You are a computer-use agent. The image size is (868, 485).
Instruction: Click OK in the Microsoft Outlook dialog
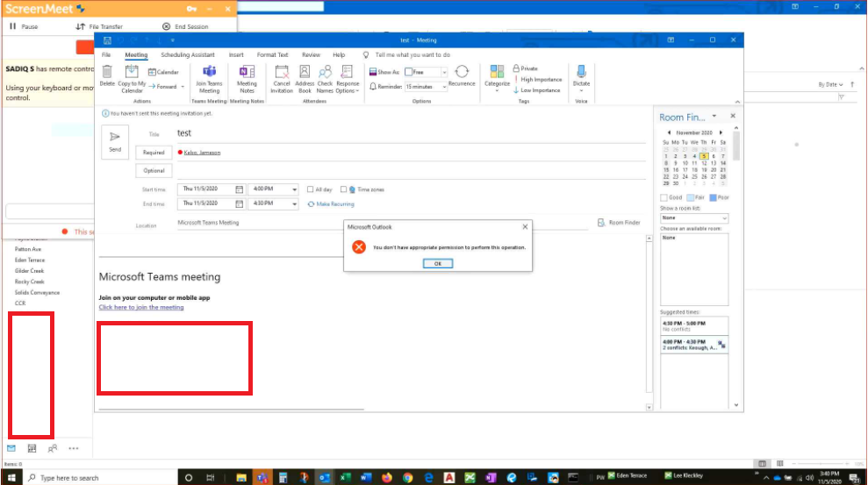point(438,263)
